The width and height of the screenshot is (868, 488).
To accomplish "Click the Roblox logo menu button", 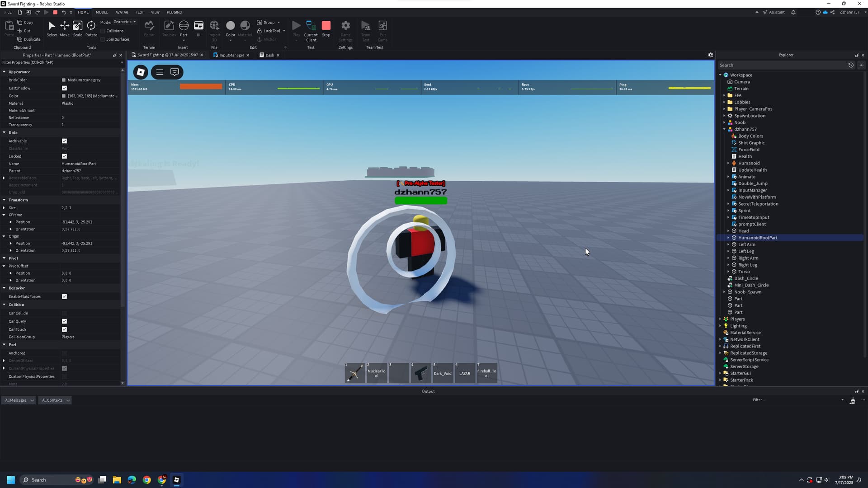I will pos(141,72).
